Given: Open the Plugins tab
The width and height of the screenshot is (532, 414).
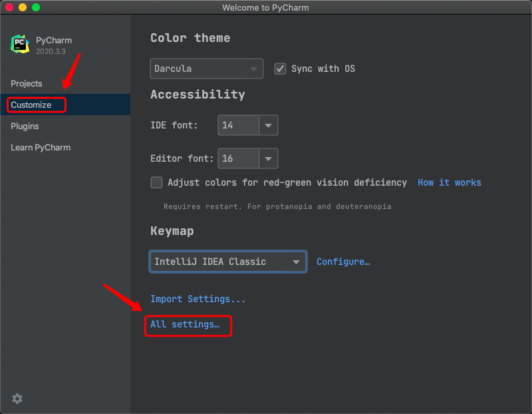Looking at the screenshot, I should tap(25, 126).
